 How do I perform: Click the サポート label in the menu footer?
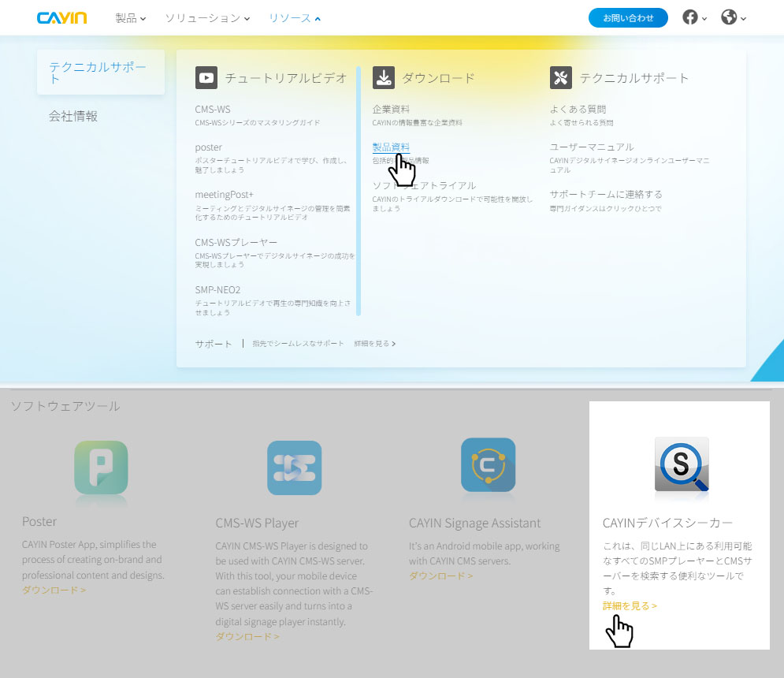[x=214, y=344]
